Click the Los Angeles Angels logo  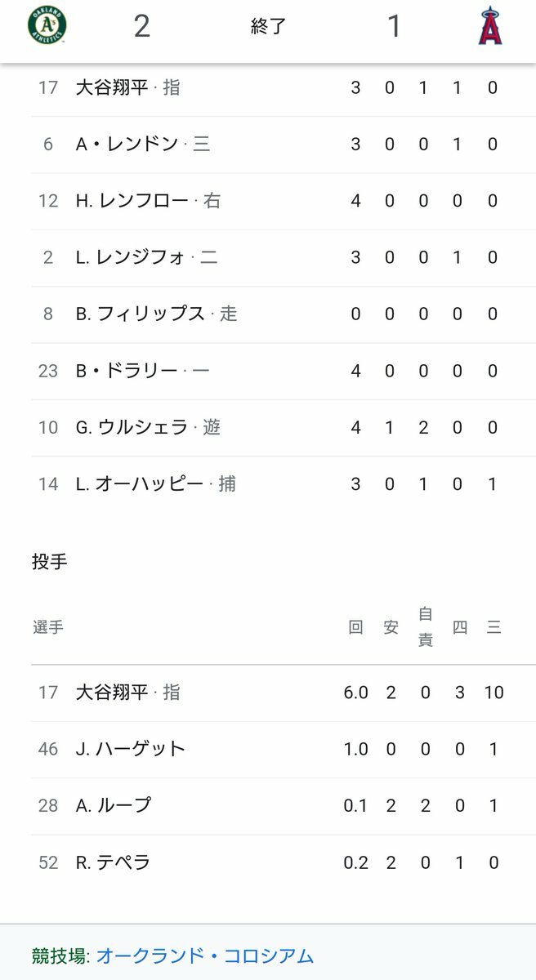coord(490,25)
